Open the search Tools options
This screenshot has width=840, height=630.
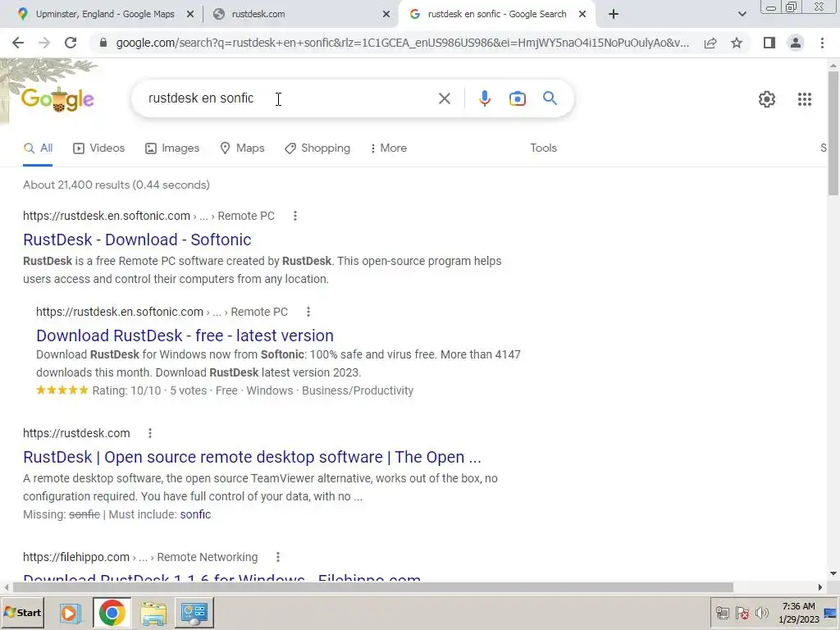[543, 148]
